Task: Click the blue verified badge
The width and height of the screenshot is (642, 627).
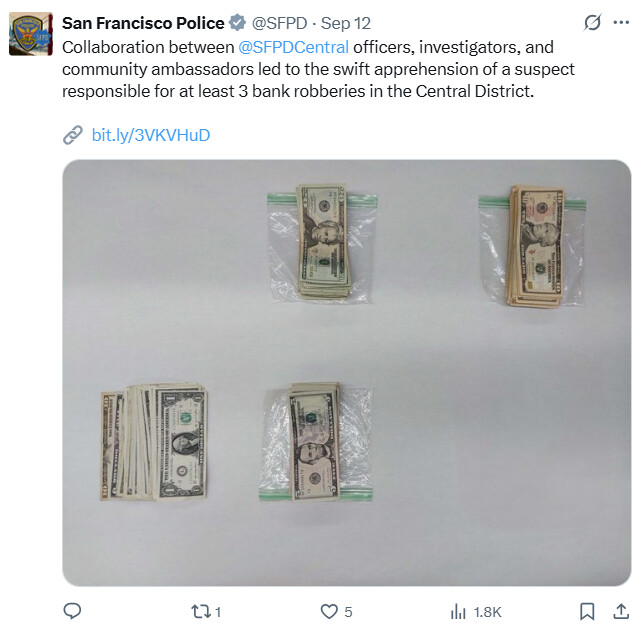Action: [x=237, y=23]
